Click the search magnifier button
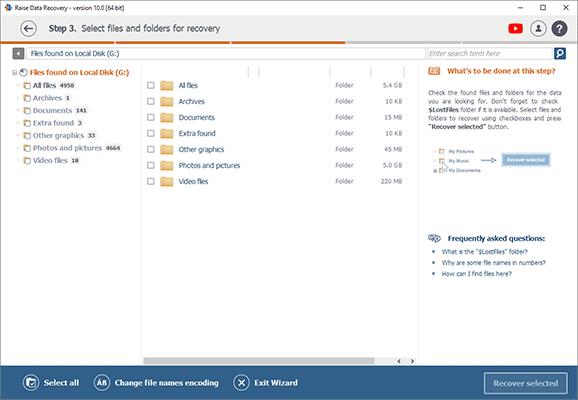This screenshot has height=400, width=578. [560, 54]
